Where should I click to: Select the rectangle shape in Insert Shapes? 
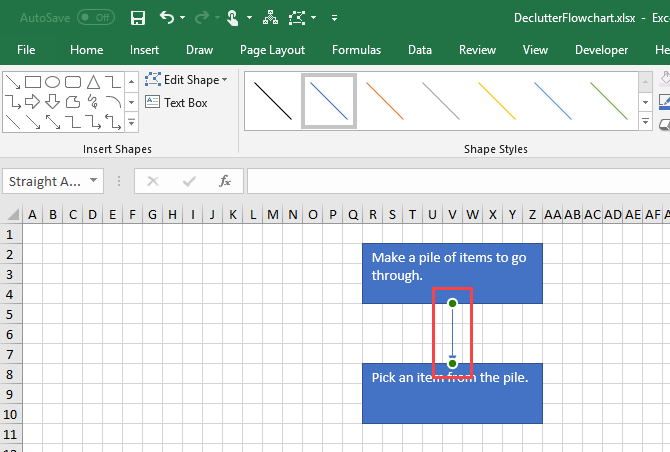coord(33,82)
